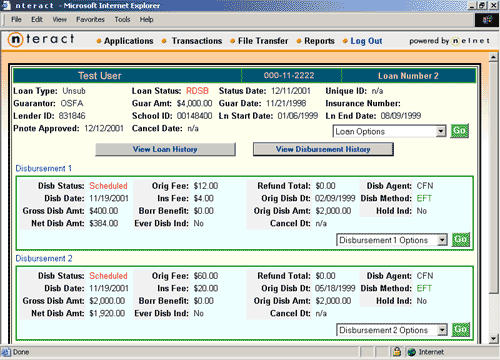Click Net Disb Amt $384.00
This screenshot has width=500, height=360.
104,223
